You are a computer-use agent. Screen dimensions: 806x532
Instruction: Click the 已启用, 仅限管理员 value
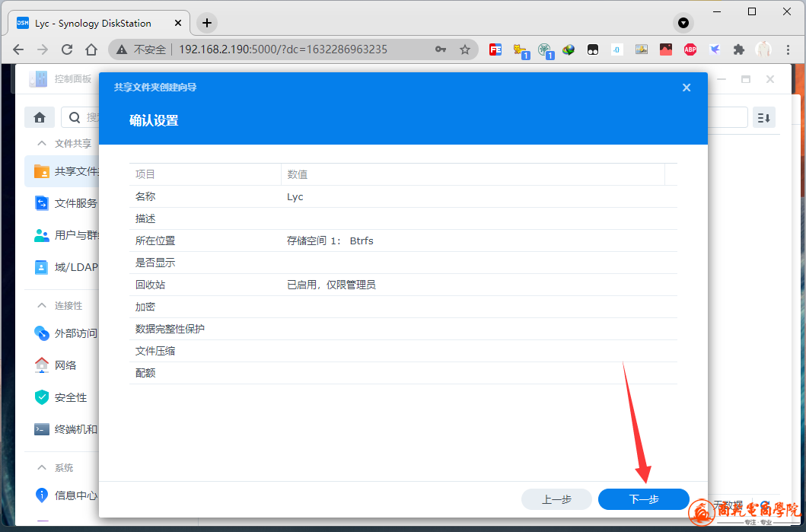point(331,285)
